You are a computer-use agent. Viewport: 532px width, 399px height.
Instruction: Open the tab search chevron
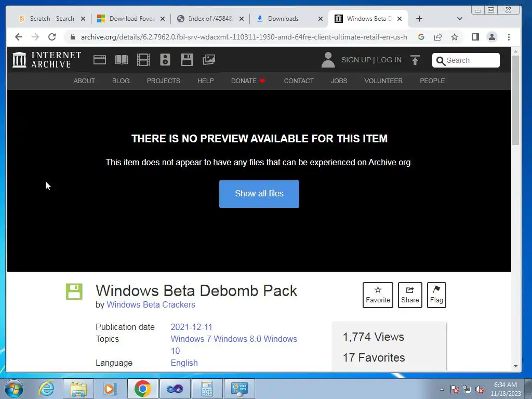pyautogui.click(x=460, y=19)
